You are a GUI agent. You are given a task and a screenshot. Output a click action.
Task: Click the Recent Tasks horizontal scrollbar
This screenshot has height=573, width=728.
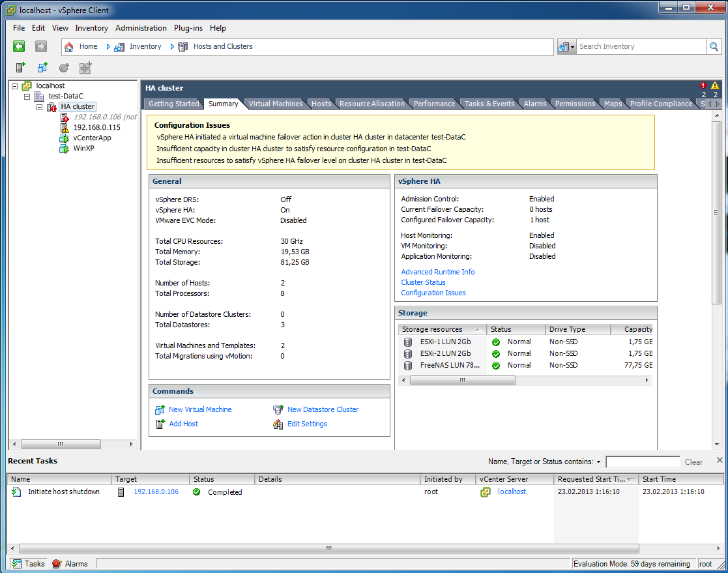(x=329, y=548)
